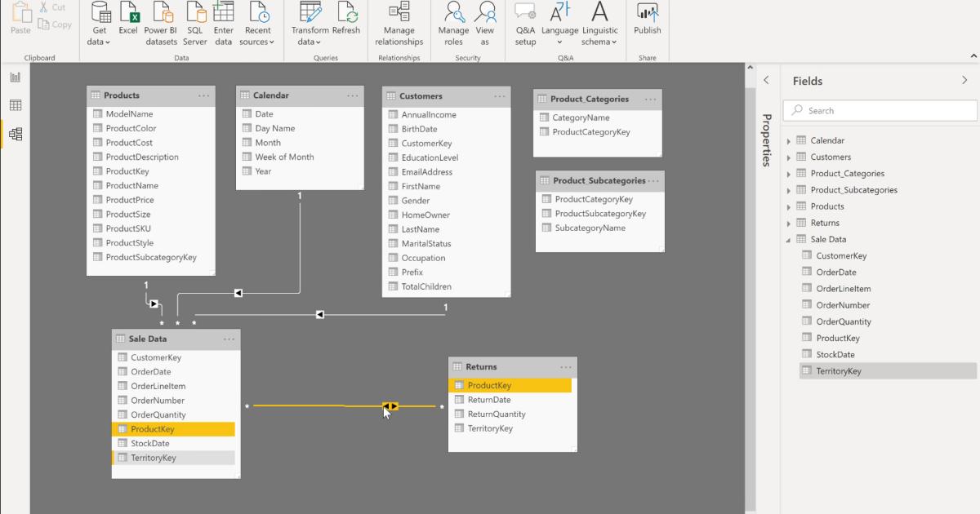Switch to Report view in the left sidebar

pos(15,75)
